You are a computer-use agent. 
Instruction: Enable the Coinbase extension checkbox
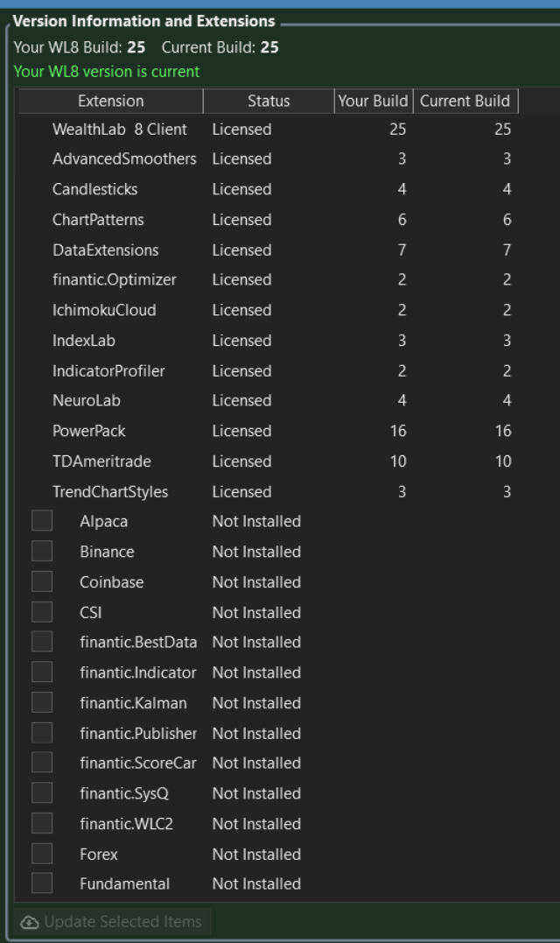tap(42, 581)
